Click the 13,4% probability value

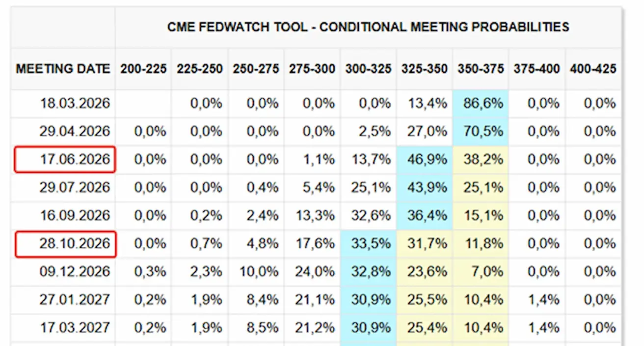pyautogui.click(x=425, y=104)
